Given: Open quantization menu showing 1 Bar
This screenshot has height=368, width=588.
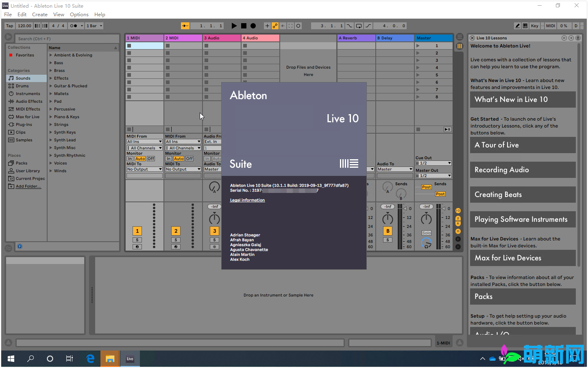Looking at the screenshot, I should point(94,26).
